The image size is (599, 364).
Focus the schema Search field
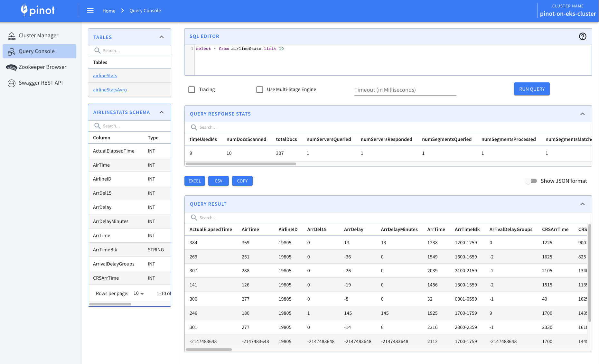[135, 126]
